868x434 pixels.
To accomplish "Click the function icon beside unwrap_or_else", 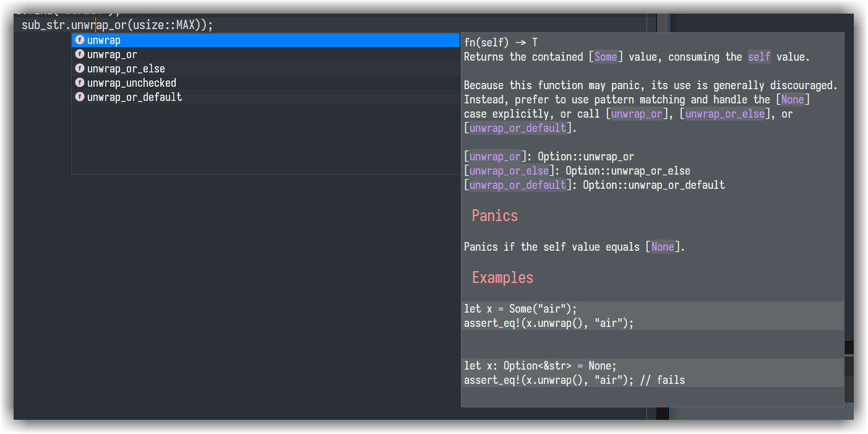I will click(x=80, y=69).
